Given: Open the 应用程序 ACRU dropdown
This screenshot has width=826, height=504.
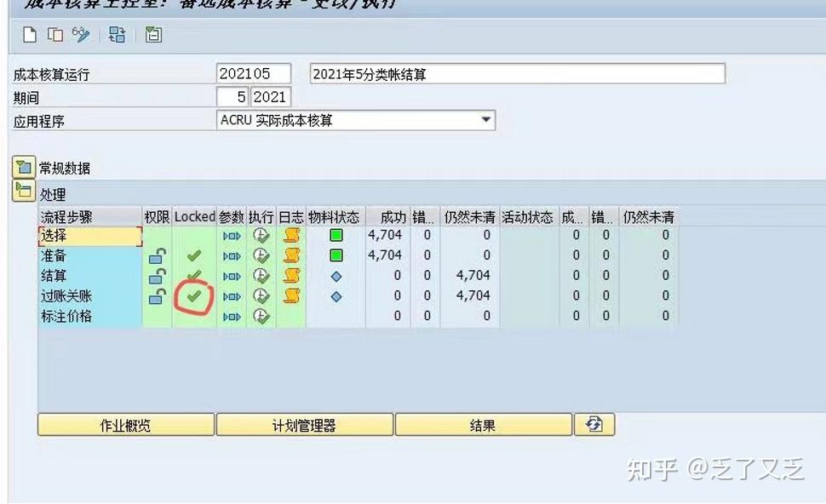Looking at the screenshot, I should click(x=486, y=120).
